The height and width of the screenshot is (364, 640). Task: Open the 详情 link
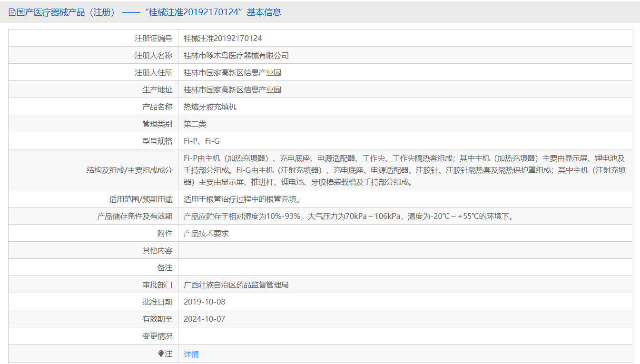coord(191,354)
